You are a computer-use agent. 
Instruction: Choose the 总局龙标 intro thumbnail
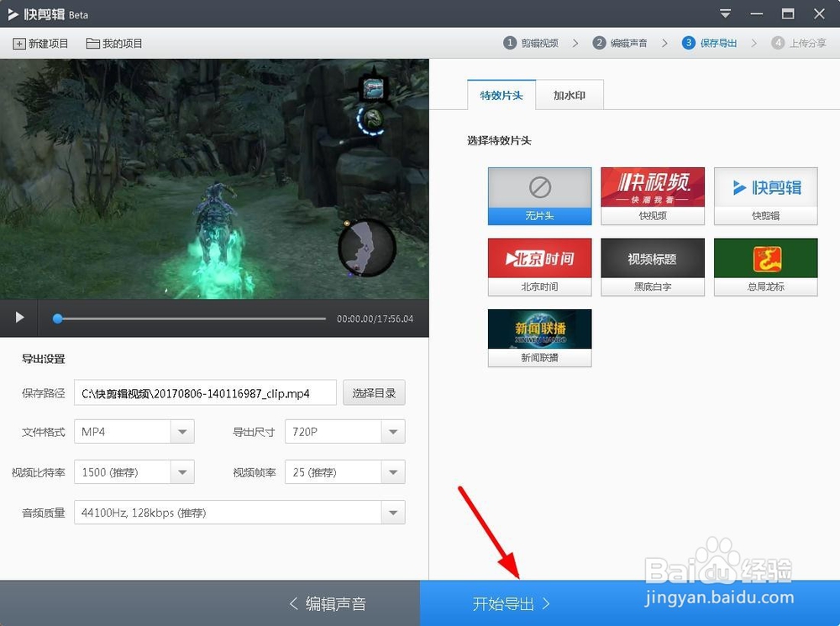(765, 267)
